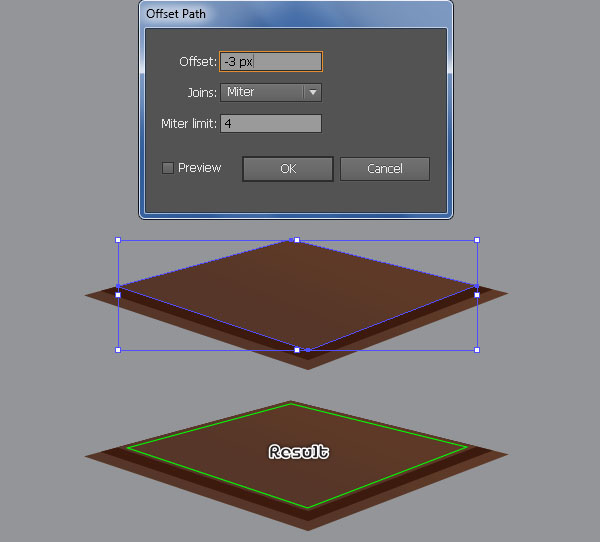Click the "Result" text label
600x542 pixels.
point(298,452)
